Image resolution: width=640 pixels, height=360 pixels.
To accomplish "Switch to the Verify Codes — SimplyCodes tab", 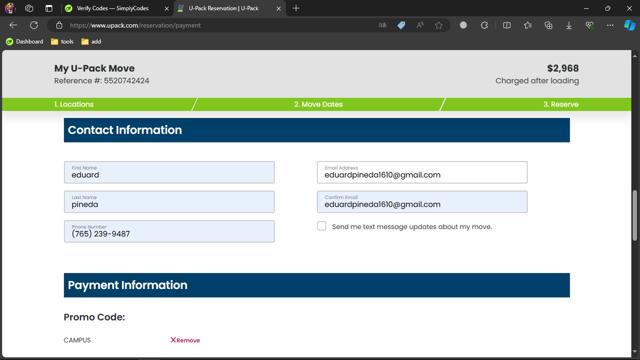I will [112, 8].
